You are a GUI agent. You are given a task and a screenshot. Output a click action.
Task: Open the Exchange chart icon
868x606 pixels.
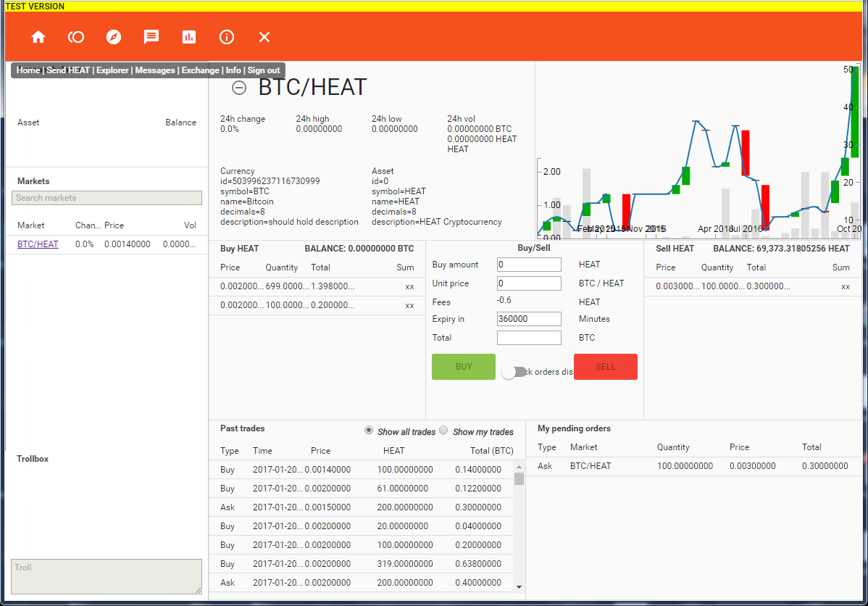click(189, 37)
